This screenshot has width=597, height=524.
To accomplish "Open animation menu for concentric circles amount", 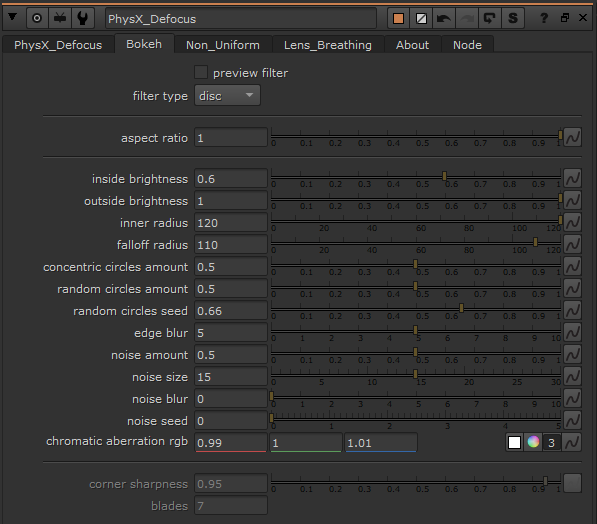I will (572, 267).
